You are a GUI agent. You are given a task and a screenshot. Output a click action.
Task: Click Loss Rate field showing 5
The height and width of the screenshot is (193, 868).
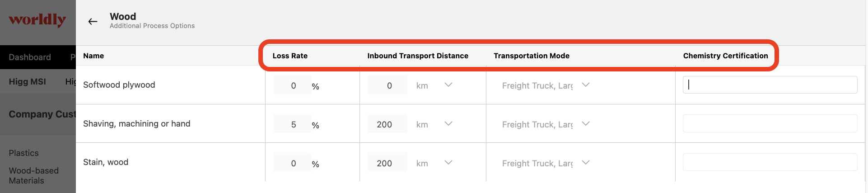(292, 124)
